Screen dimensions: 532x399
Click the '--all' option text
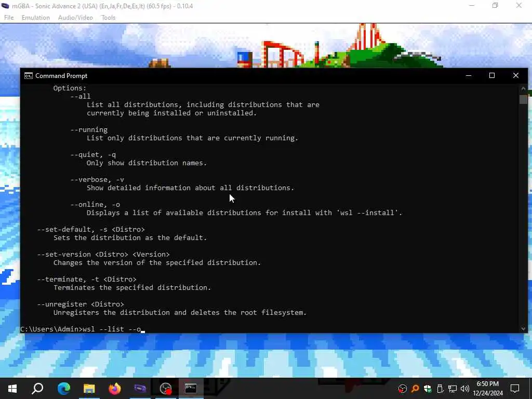(81, 96)
